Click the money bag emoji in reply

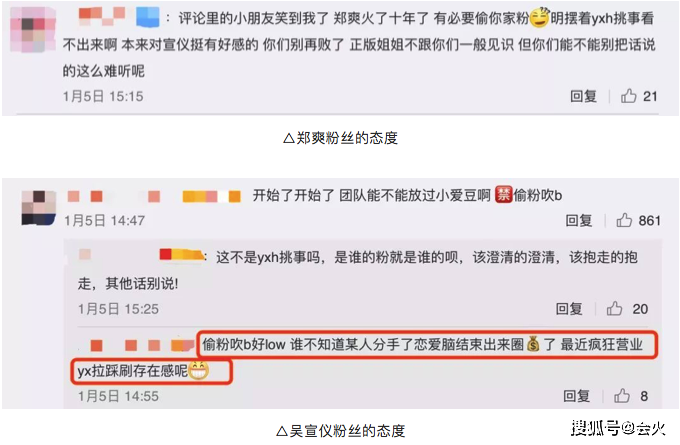tap(533, 345)
